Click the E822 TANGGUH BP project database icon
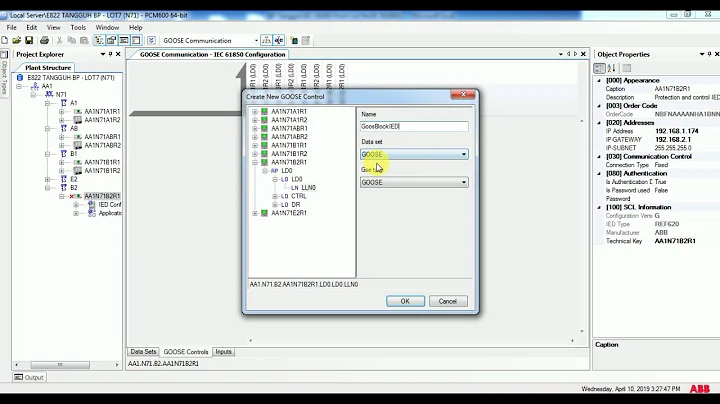This screenshot has height=404, width=720. point(20,78)
